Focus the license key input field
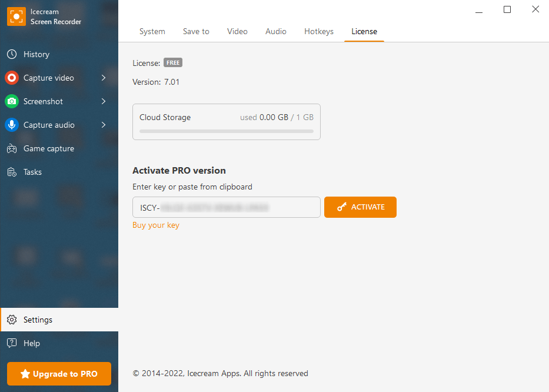Image resolution: width=549 pixels, height=392 pixels. (227, 207)
